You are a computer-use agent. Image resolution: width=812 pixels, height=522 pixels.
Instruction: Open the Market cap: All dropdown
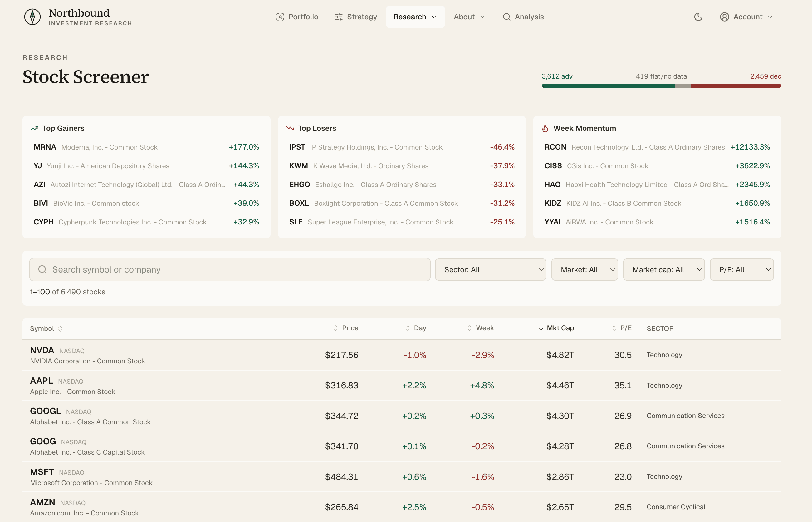664,269
